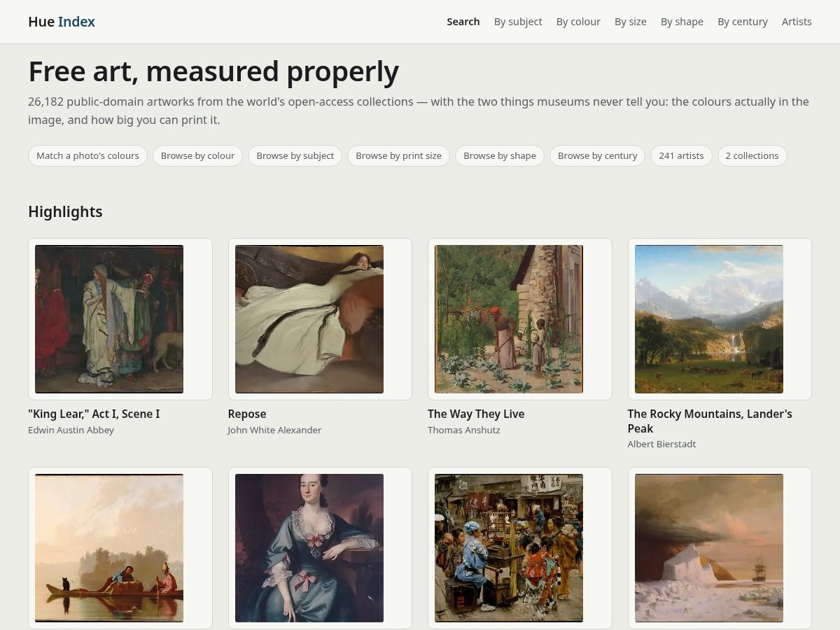
Task: Click artist name Albert Bierstadt
Action: (x=661, y=444)
